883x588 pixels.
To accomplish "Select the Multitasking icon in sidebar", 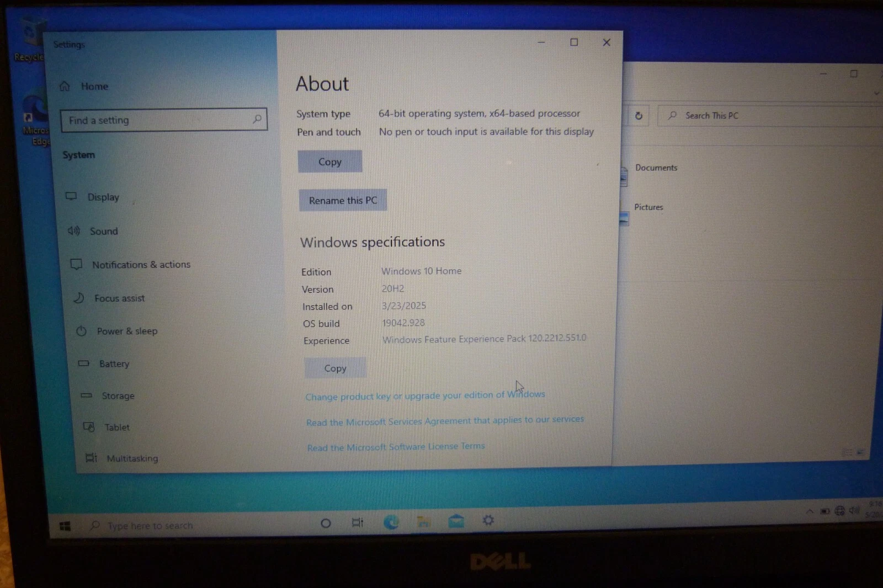I will [91, 458].
